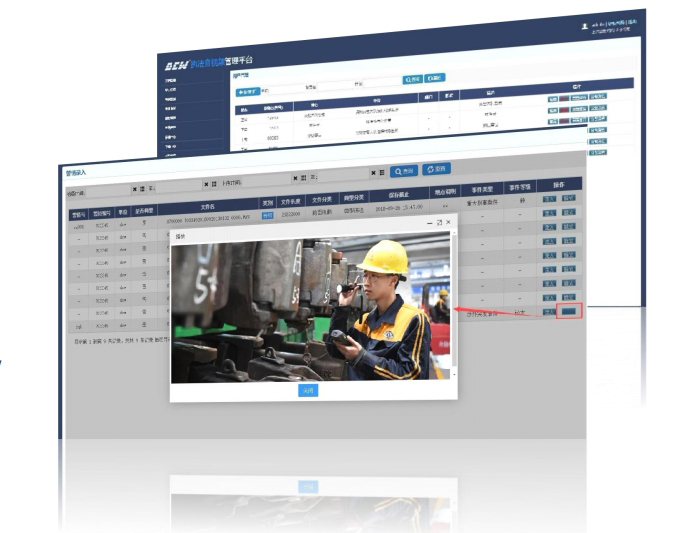Click the blue add button in the back window

246,90
